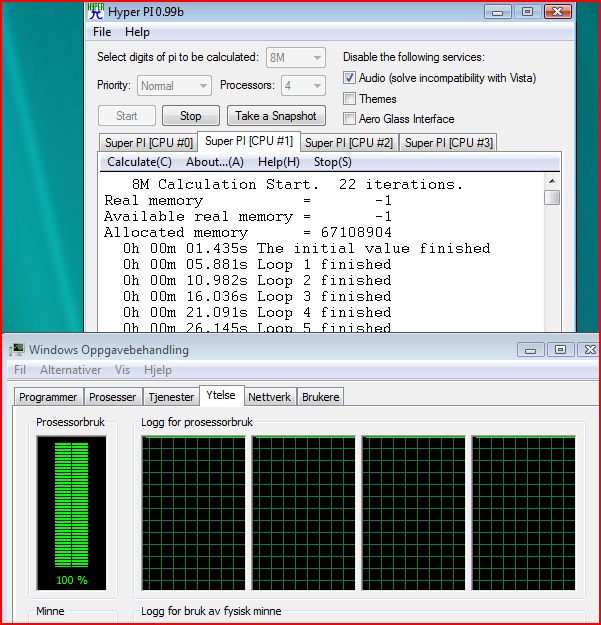Close the Hyper PI window
The height and width of the screenshot is (625, 601).
point(557,12)
